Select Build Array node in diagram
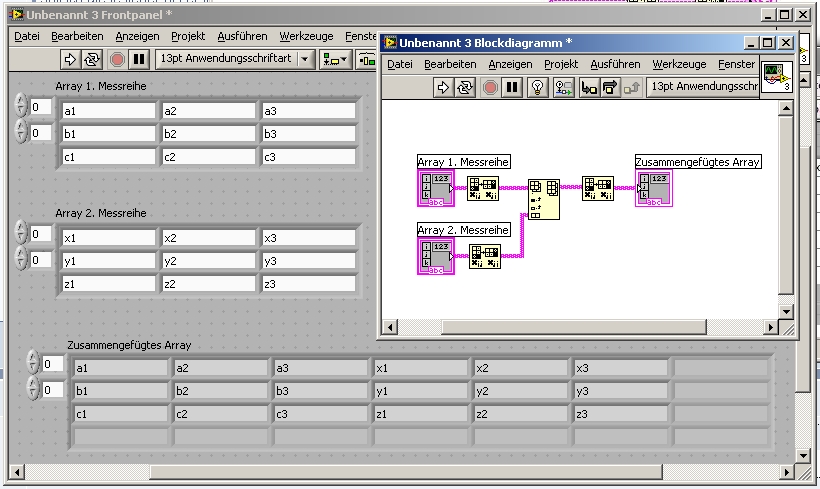The image size is (820, 489). (x=544, y=199)
